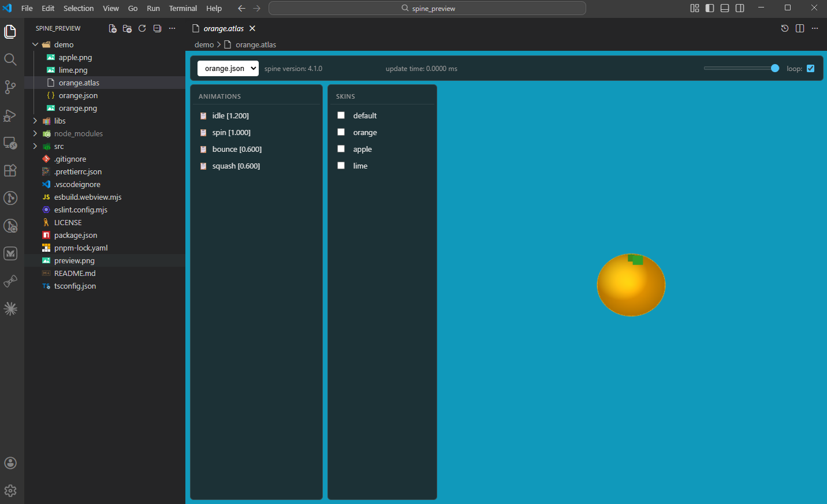This screenshot has height=504, width=827.
Task: Click demo in the breadcrumb
Action: [x=204, y=44]
